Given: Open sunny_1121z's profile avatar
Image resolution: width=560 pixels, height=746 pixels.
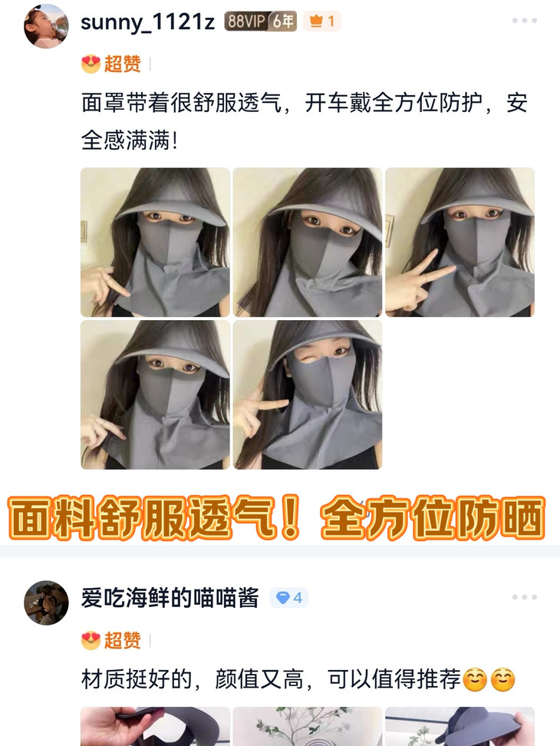Looking at the screenshot, I should point(46,26).
